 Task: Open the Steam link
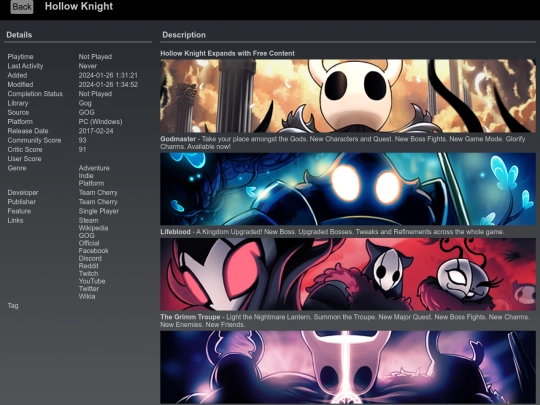pyautogui.click(x=89, y=220)
